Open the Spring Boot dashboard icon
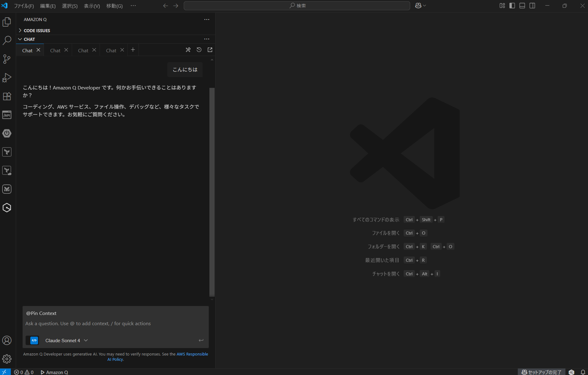588x375 pixels. (x=7, y=133)
